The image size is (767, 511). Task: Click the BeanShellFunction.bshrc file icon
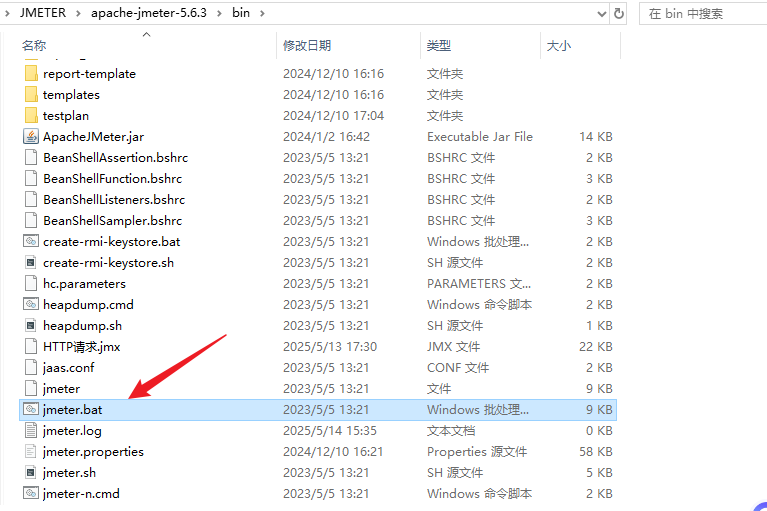[31, 178]
